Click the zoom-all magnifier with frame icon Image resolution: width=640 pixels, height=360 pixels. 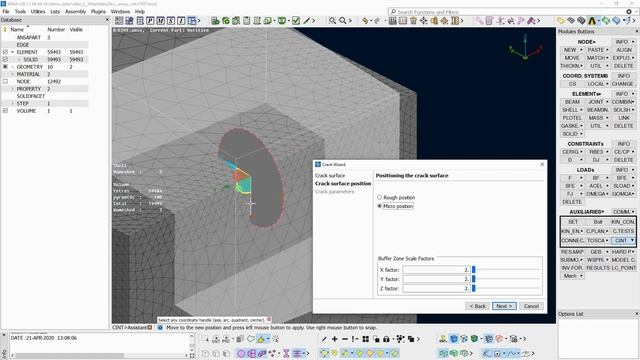tap(333, 20)
